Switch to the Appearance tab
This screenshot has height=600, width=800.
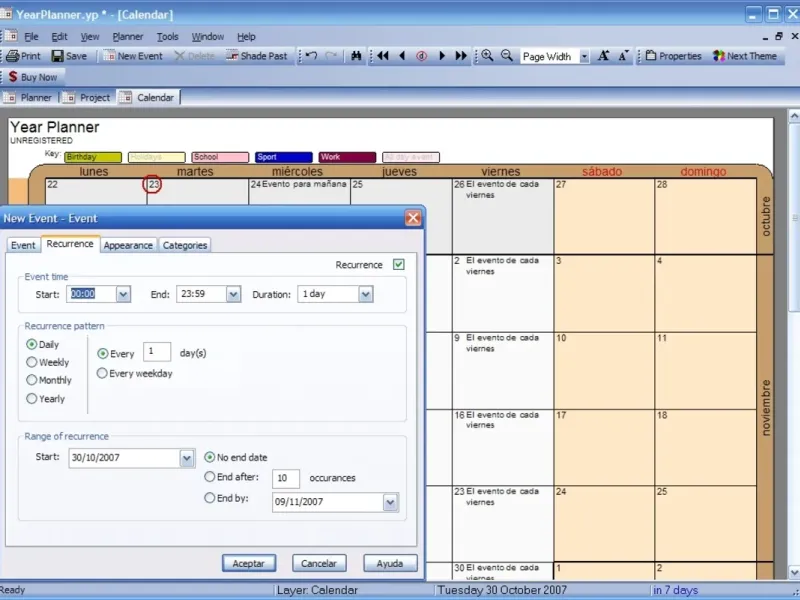[128, 245]
